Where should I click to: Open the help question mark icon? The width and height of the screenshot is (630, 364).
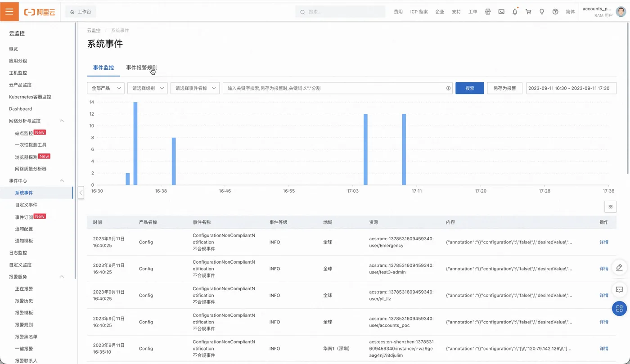555,12
